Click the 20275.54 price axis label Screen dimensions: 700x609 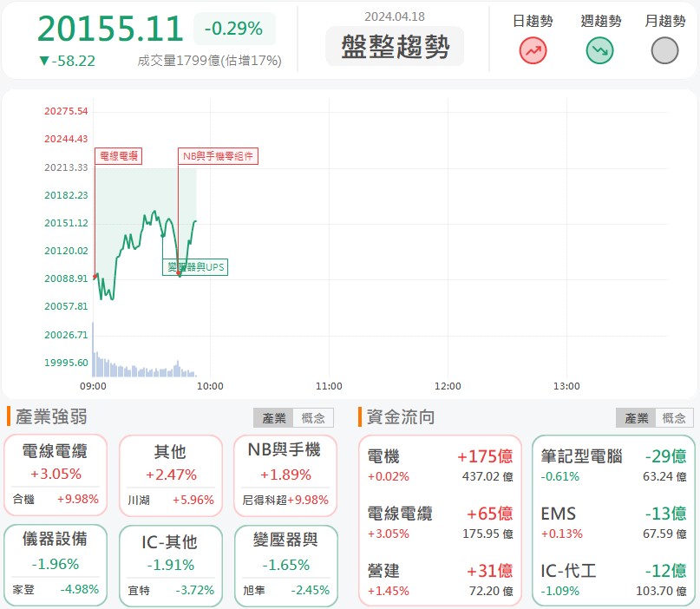point(66,111)
